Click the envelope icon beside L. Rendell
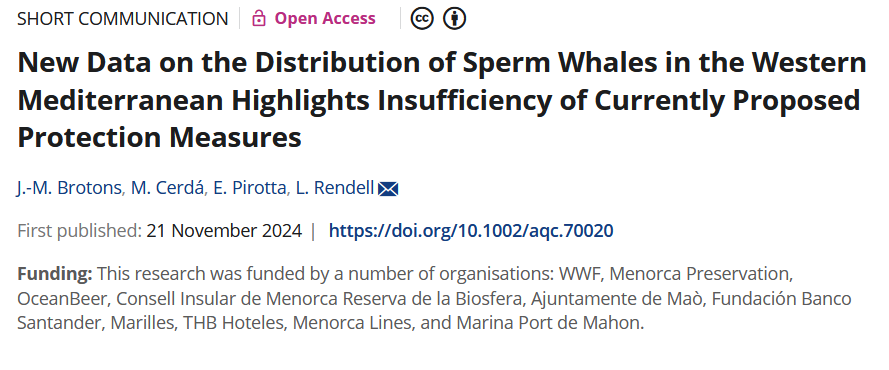This screenshot has width=889, height=370. coord(388,189)
